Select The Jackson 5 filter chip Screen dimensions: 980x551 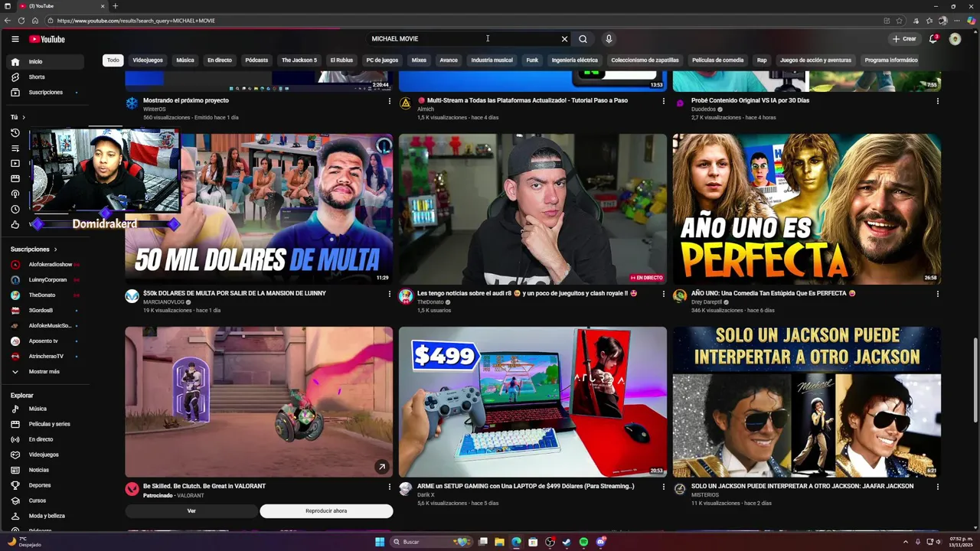299,60
